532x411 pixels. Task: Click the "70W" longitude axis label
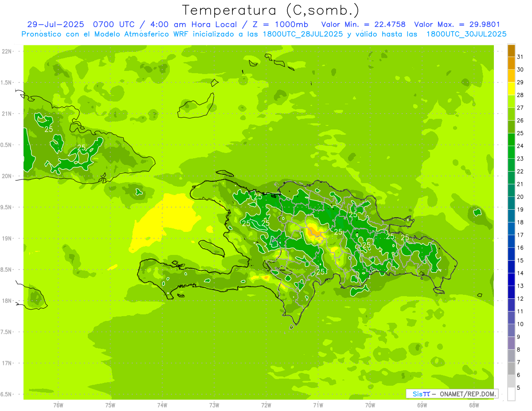370,405
